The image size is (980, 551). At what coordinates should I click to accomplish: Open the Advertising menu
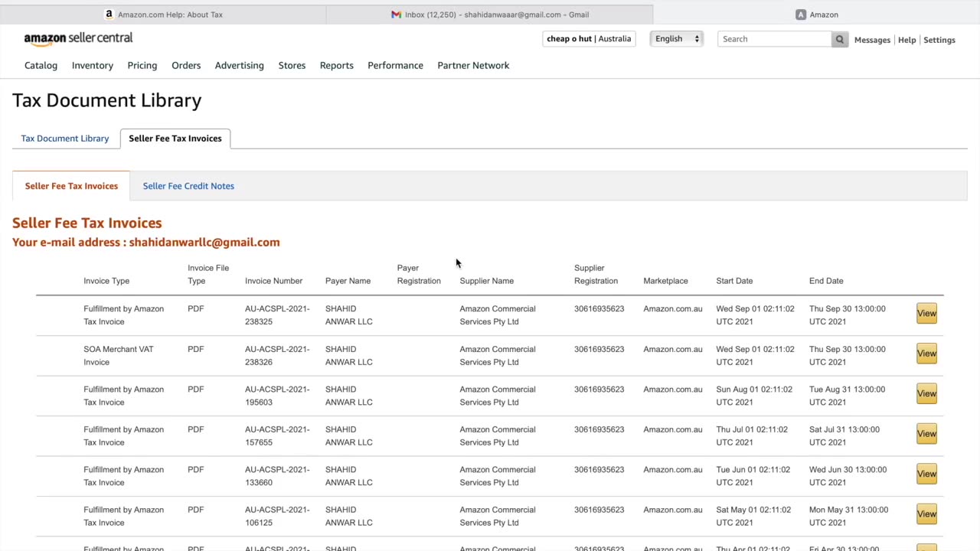(x=239, y=65)
